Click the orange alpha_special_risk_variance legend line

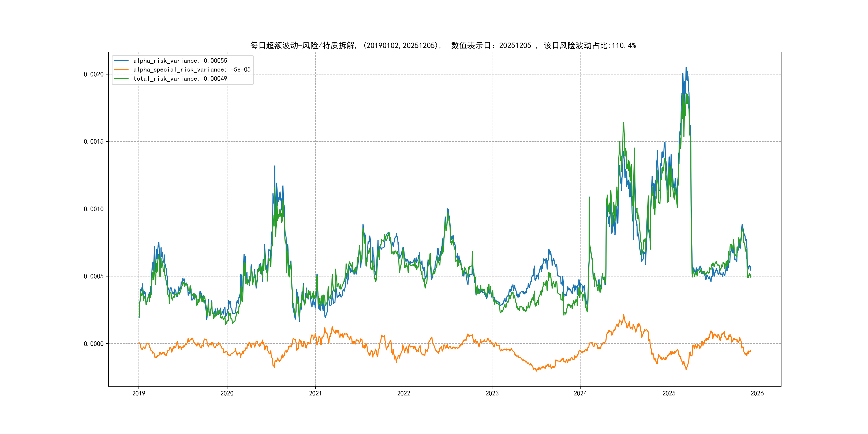(121, 70)
